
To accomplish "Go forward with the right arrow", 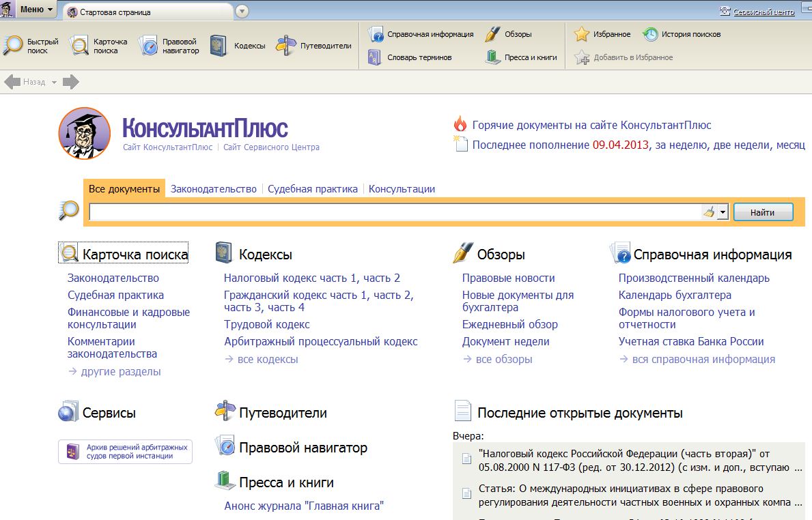I will [71, 82].
